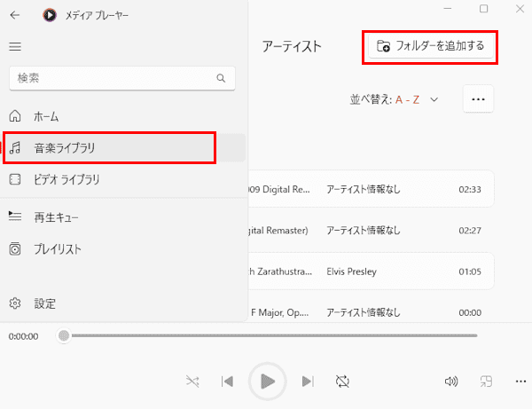Open more options next to sort dropdown
The image size is (532, 409).
[478, 99]
